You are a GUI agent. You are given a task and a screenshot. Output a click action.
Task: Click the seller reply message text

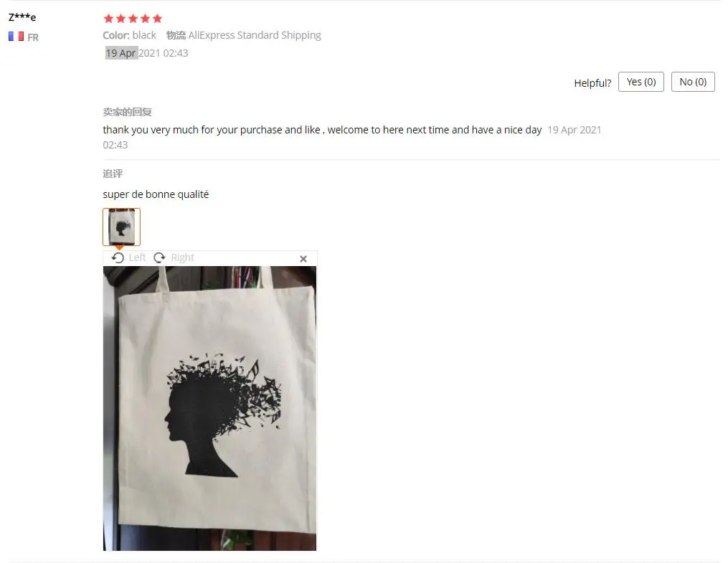click(322, 130)
